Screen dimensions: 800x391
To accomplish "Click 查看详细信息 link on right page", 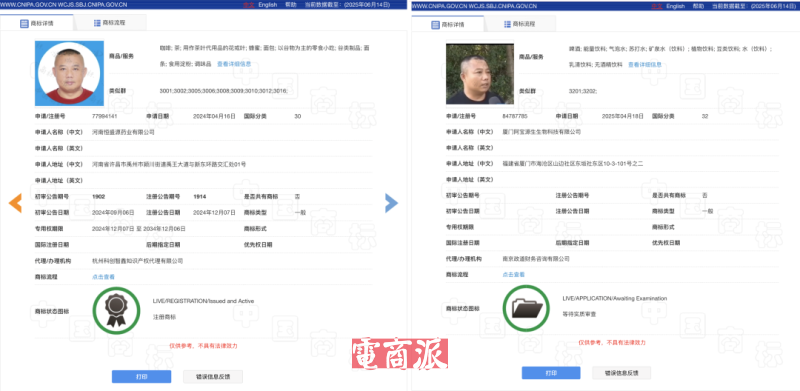I will click(645, 65).
